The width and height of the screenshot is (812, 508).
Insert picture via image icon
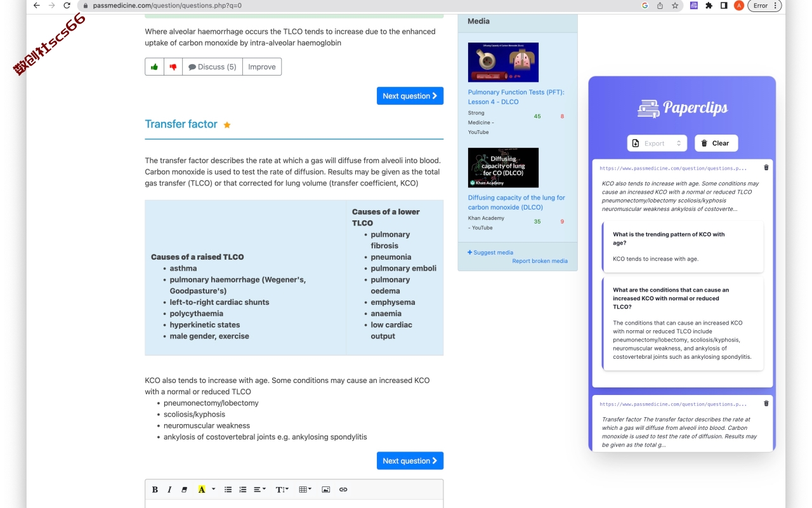click(x=326, y=490)
